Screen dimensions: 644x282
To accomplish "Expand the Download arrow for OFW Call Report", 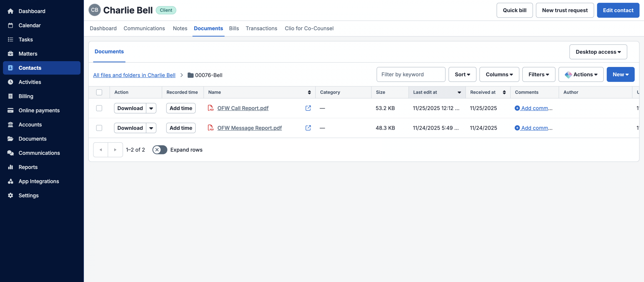I will click(151, 108).
